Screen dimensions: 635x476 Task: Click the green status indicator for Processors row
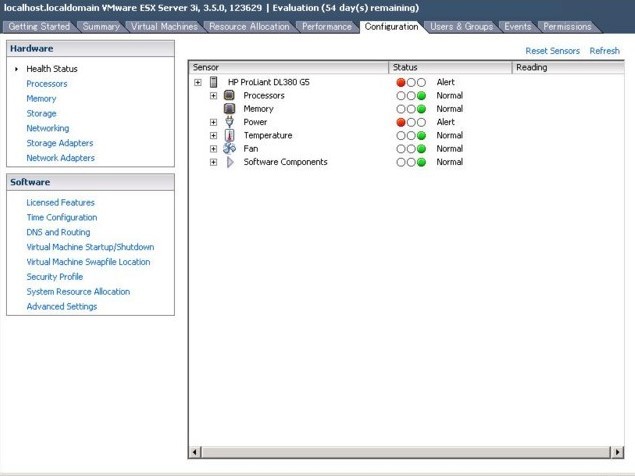421,96
